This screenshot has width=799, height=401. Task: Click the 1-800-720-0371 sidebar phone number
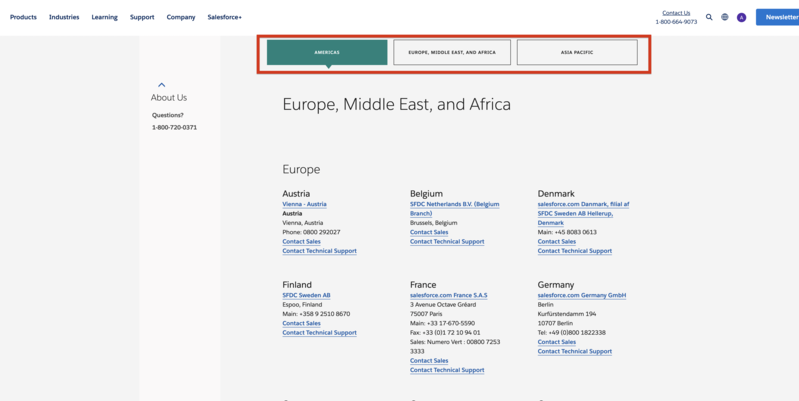[174, 127]
